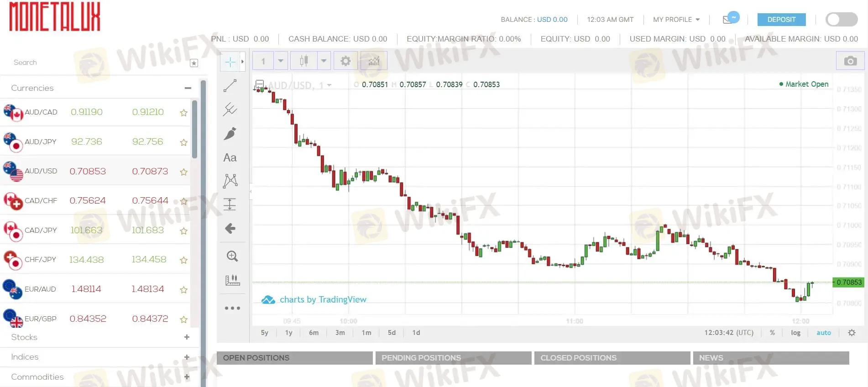The image size is (868, 387).
Task: Select the pattern drawing tool
Action: pyautogui.click(x=230, y=181)
